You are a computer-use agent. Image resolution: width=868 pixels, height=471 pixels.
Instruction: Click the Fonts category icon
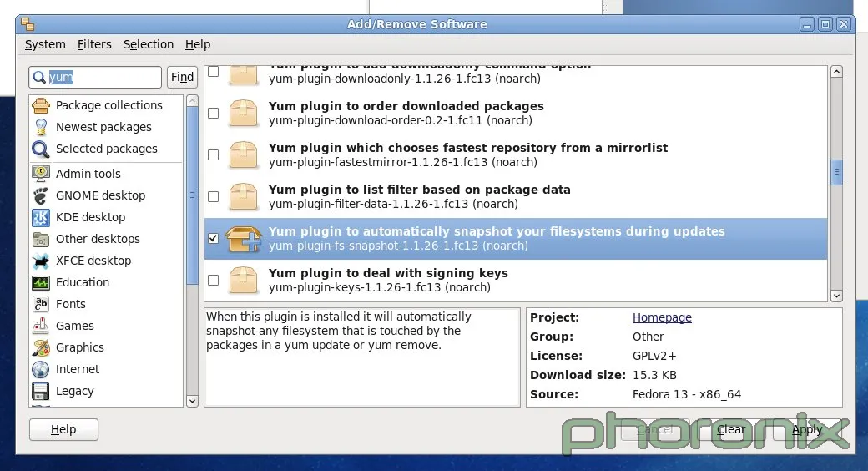41,304
